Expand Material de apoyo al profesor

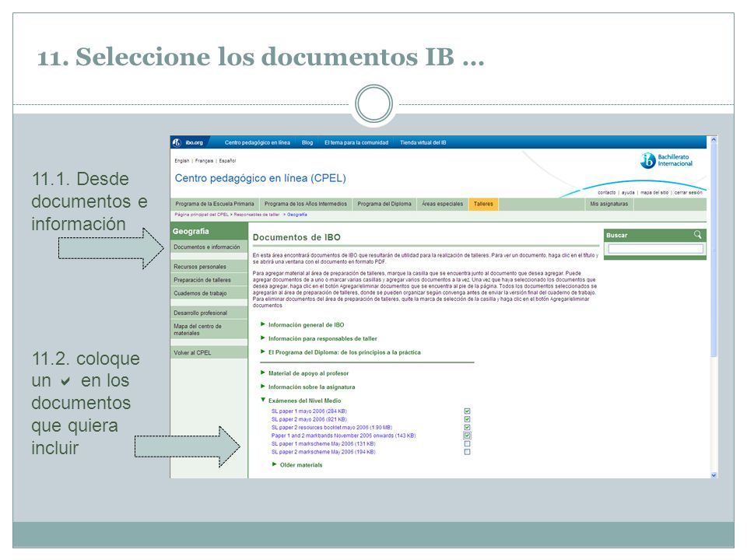click(x=263, y=373)
